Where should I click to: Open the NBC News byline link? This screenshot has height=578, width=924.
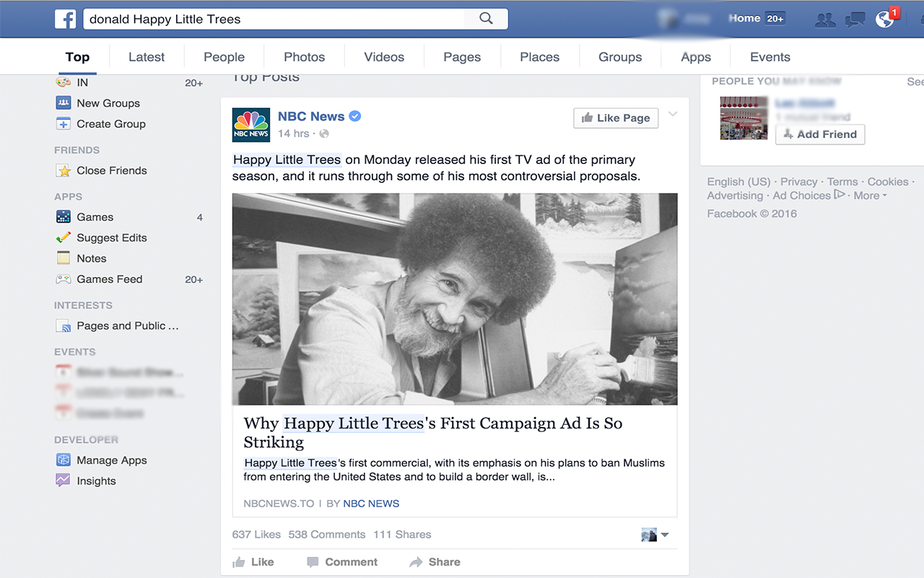pyautogui.click(x=371, y=504)
